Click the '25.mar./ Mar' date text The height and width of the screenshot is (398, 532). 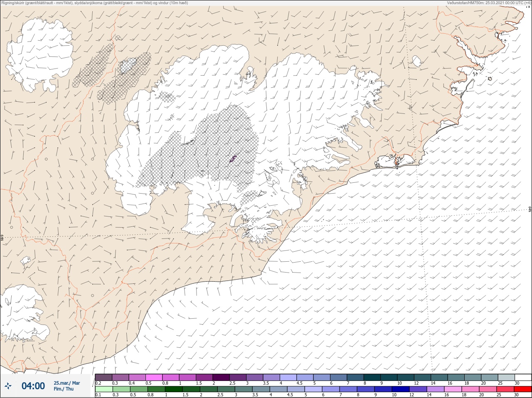67,383
